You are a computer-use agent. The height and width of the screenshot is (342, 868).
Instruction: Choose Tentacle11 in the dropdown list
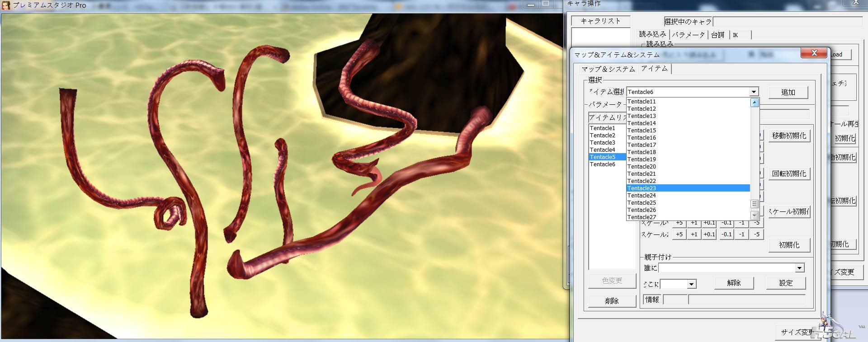click(x=688, y=102)
